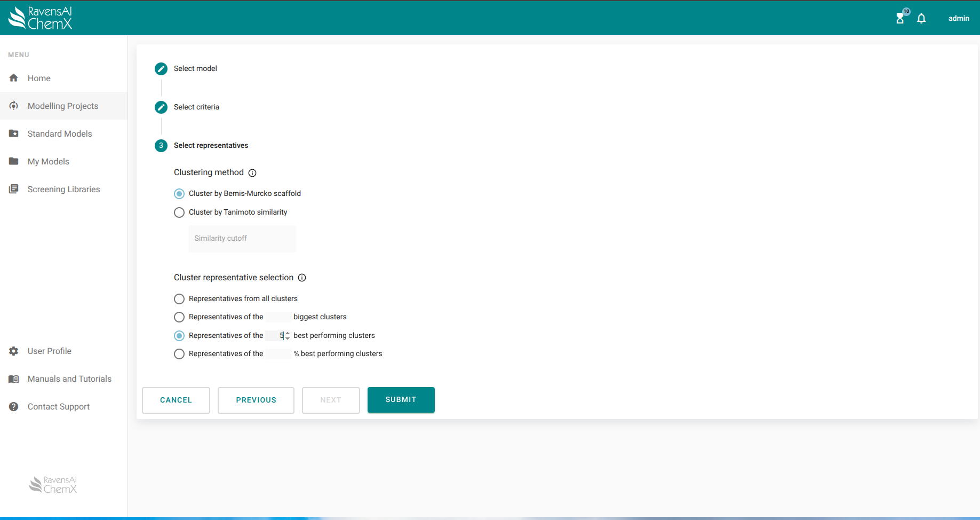The width and height of the screenshot is (980, 520).
Task: Click the Similarity cutoff input field
Action: coord(242,239)
